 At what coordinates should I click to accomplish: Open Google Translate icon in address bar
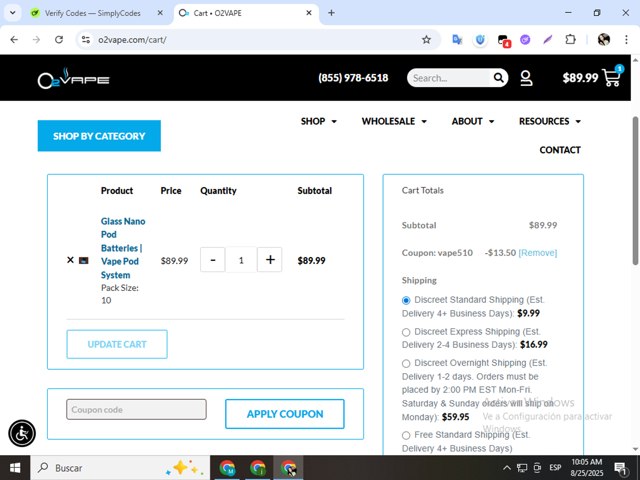point(457,40)
